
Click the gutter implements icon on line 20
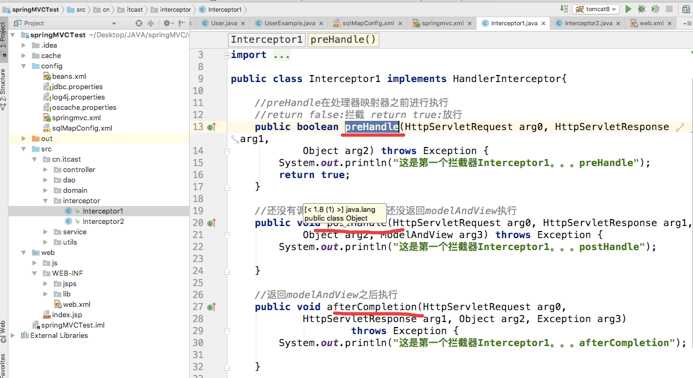[x=211, y=223]
